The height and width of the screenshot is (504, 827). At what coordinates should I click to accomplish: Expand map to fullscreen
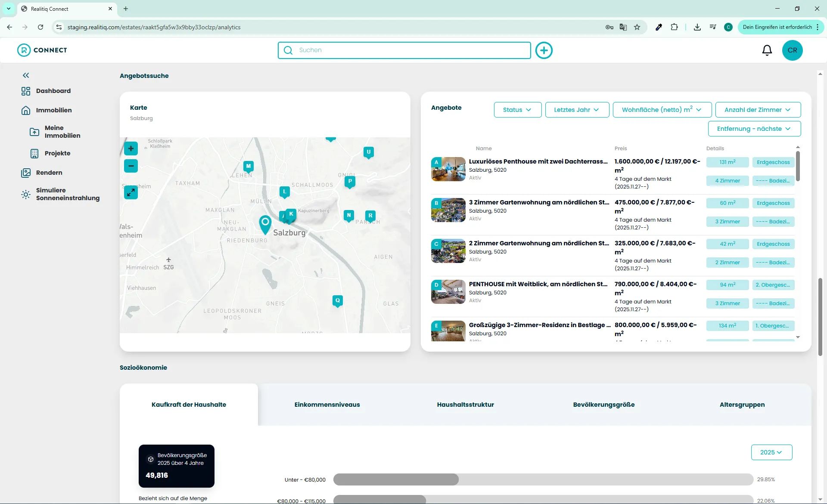tap(131, 192)
